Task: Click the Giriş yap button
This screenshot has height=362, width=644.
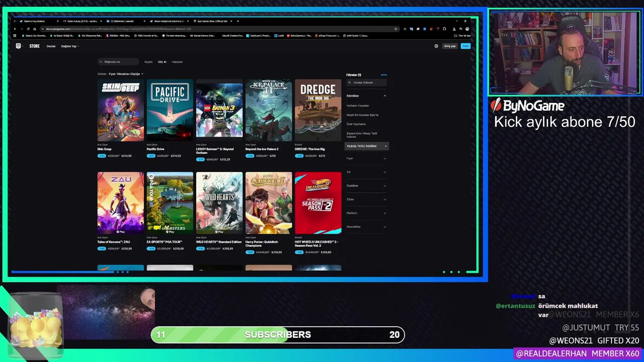Action: point(450,46)
